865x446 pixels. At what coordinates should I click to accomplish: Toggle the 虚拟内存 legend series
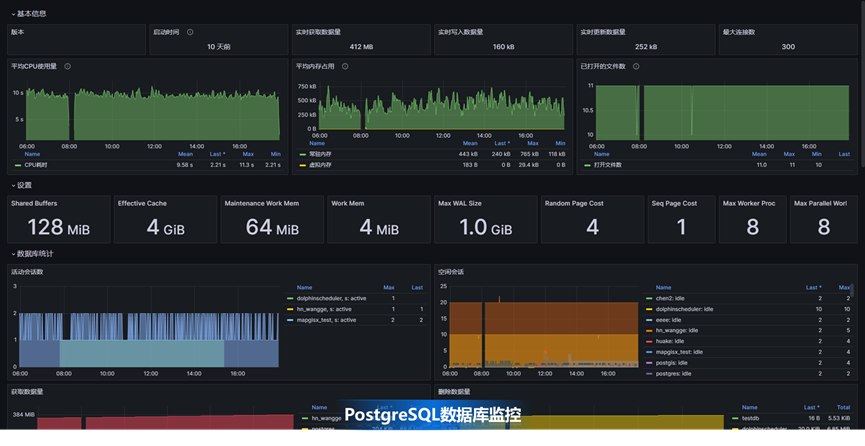click(321, 165)
